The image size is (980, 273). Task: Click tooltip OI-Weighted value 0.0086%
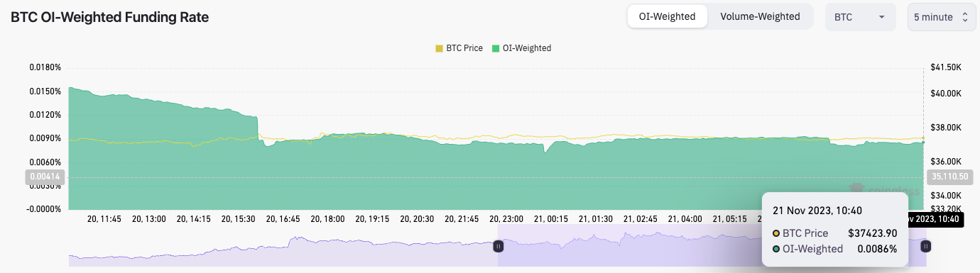point(877,249)
